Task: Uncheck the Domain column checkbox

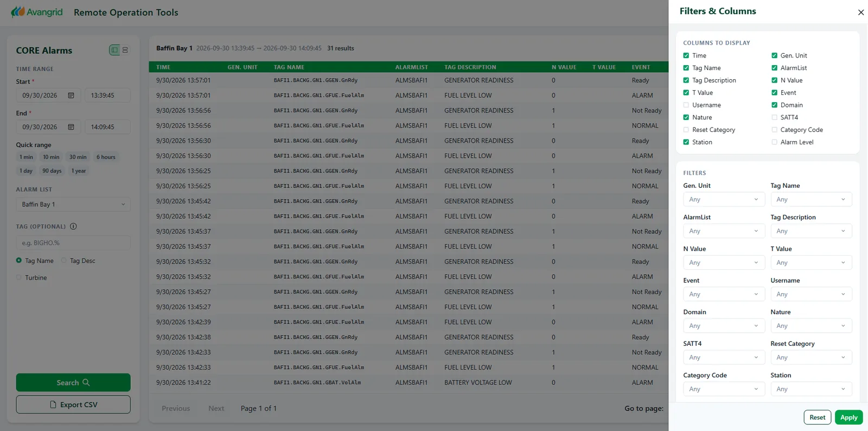Action: pyautogui.click(x=775, y=105)
